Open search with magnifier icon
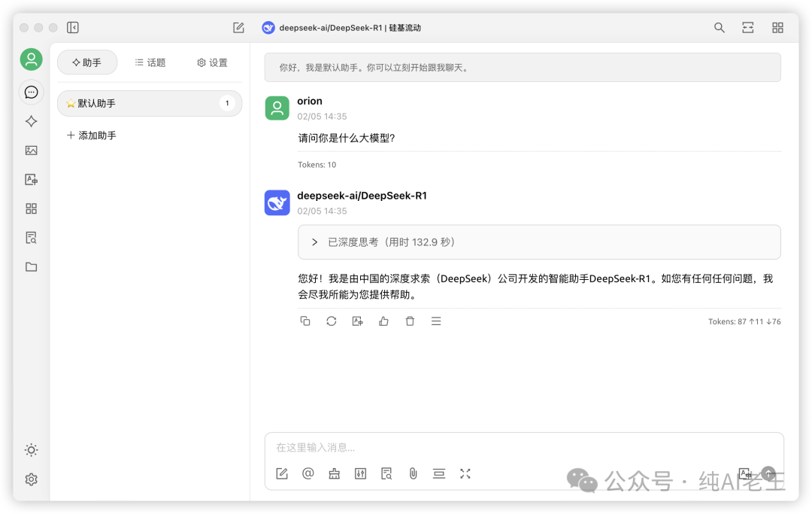 pos(720,27)
